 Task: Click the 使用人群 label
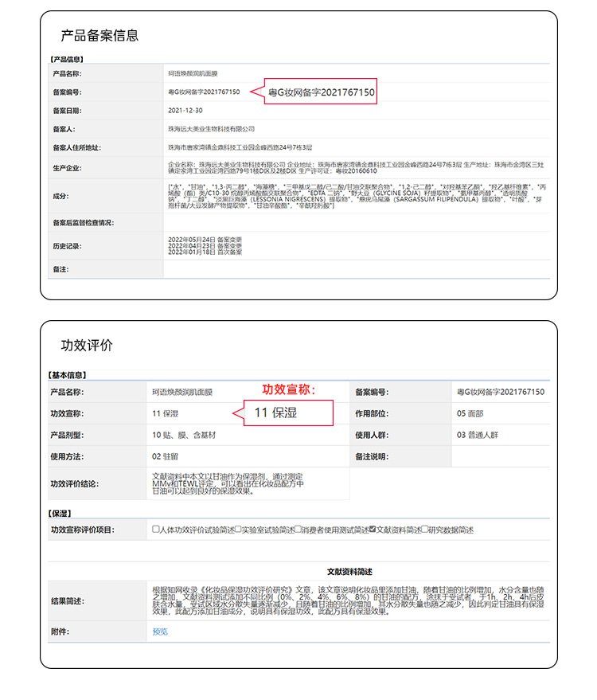372,435
